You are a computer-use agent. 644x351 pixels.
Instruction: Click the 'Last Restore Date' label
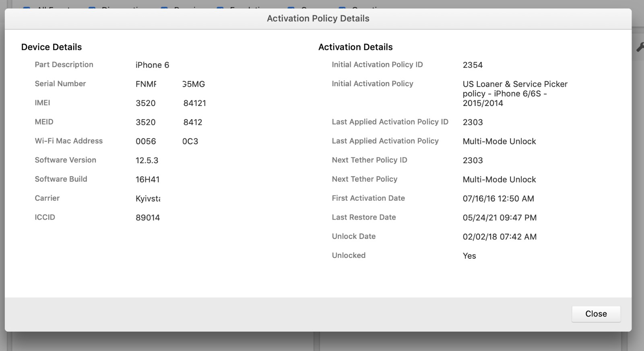click(x=364, y=217)
